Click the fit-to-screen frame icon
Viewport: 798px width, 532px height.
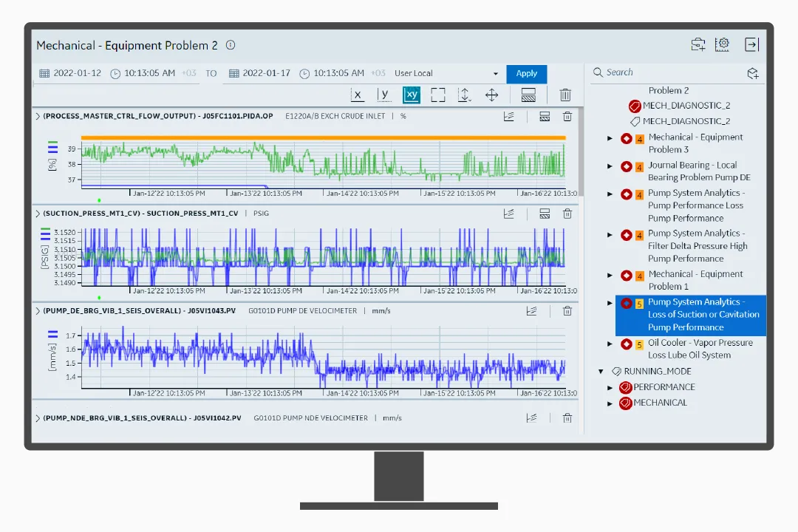(438, 95)
